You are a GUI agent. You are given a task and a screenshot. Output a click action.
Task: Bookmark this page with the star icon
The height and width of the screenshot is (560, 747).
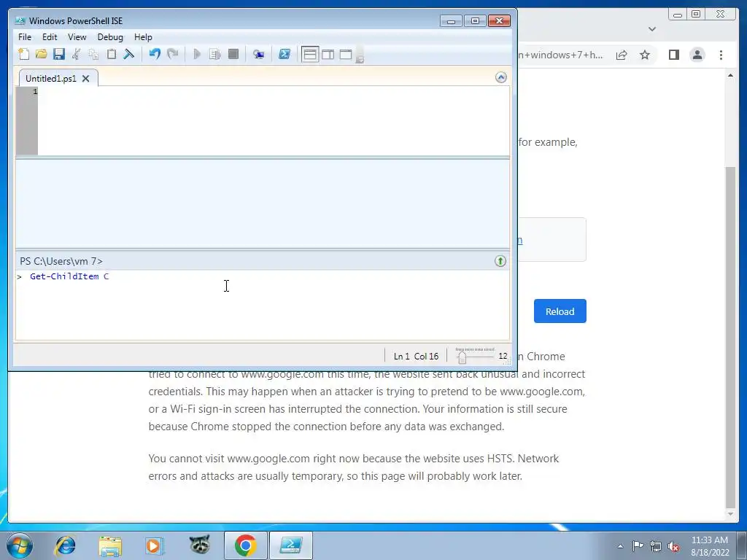coord(645,55)
